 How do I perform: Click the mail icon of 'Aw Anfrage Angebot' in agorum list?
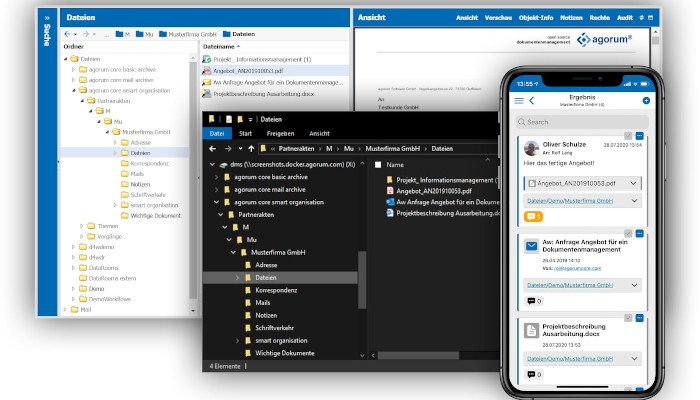coord(207,83)
